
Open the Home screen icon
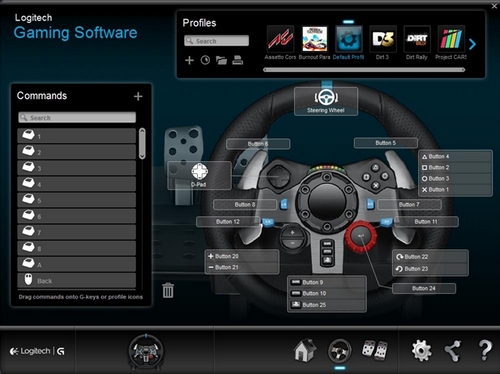coord(305,350)
